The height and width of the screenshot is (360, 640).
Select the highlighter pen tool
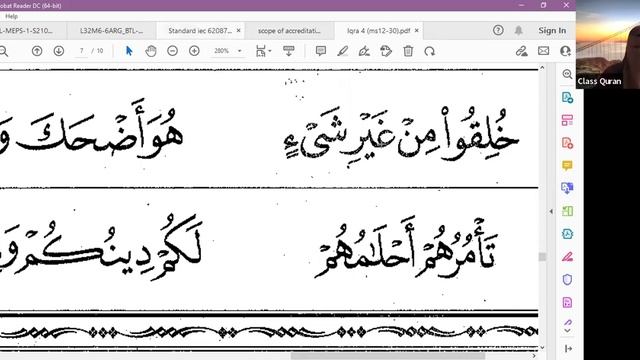tap(342, 51)
